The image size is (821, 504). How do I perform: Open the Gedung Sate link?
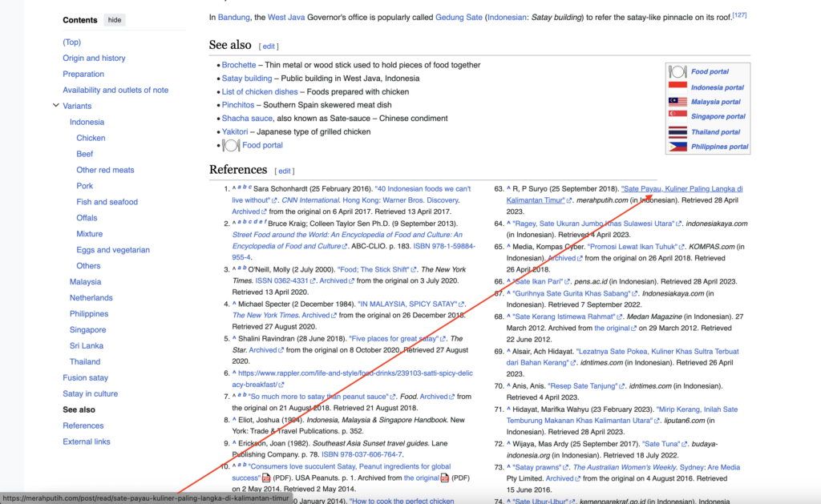459,16
